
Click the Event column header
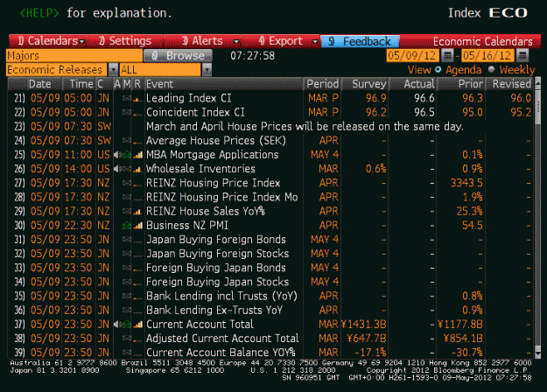[223, 84]
